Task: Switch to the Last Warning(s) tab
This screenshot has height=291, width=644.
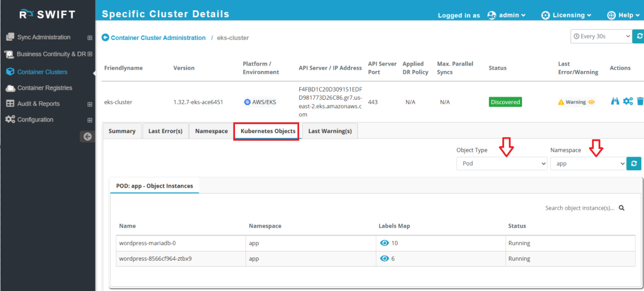Action: click(x=330, y=131)
